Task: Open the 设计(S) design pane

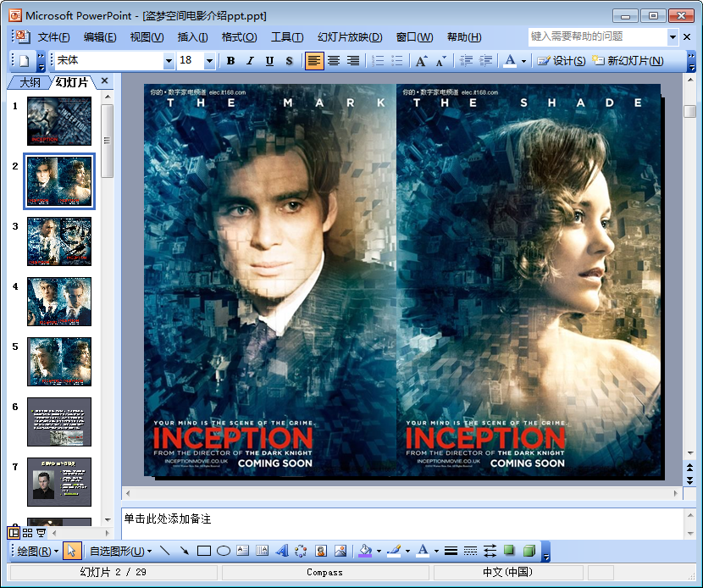Action: tap(562, 60)
